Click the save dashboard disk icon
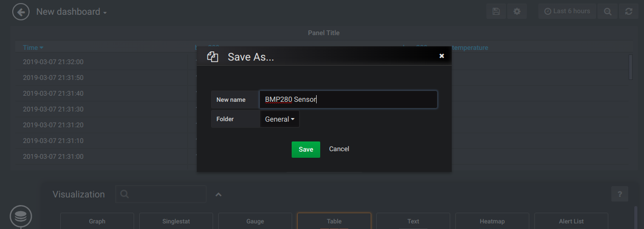This screenshot has height=229, width=644. click(x=496, y=11)
